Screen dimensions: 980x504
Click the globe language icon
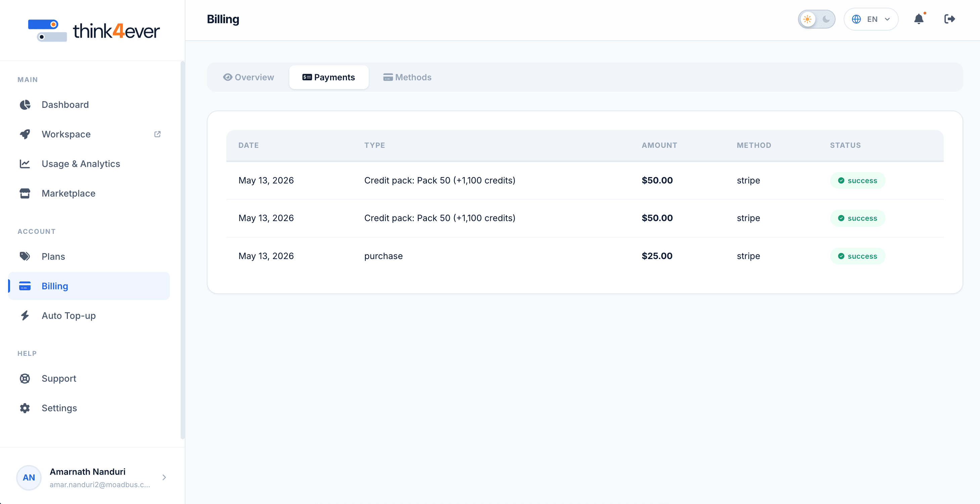pos(856,19)
